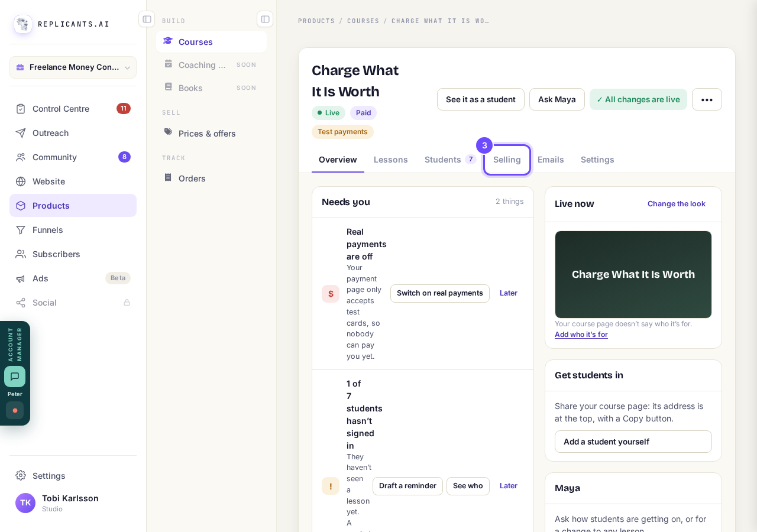Open the three-dots more options menu
This screenshot has width=757, height=532.
pyautogui.click(x=707, y=99)
